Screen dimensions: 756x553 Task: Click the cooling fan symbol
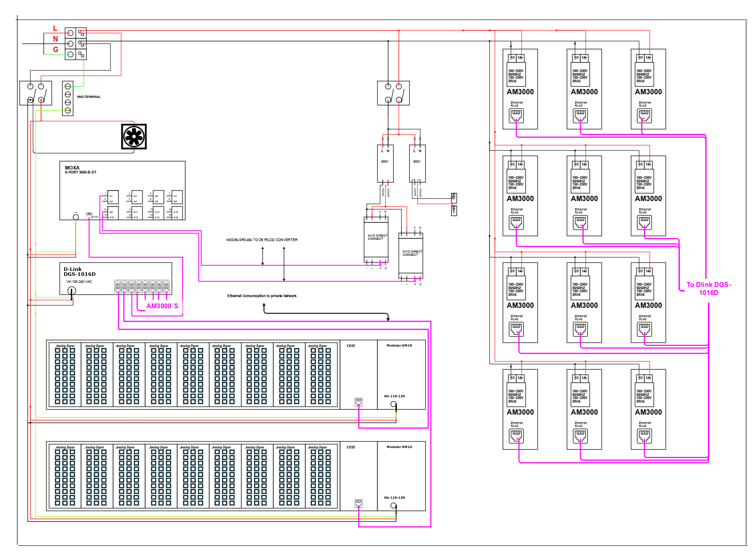click(134, 137)
